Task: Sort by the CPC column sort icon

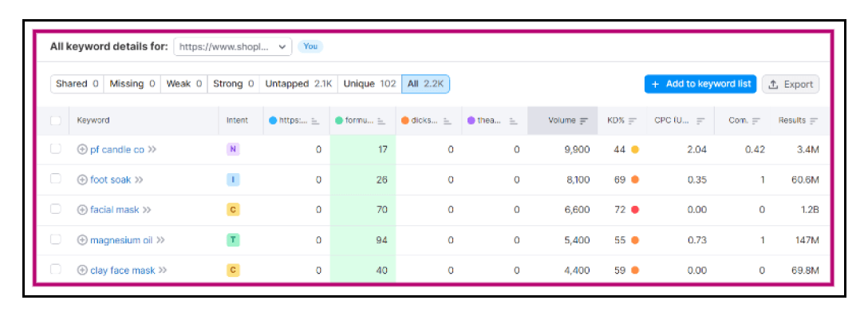Action: coord(700,120)
